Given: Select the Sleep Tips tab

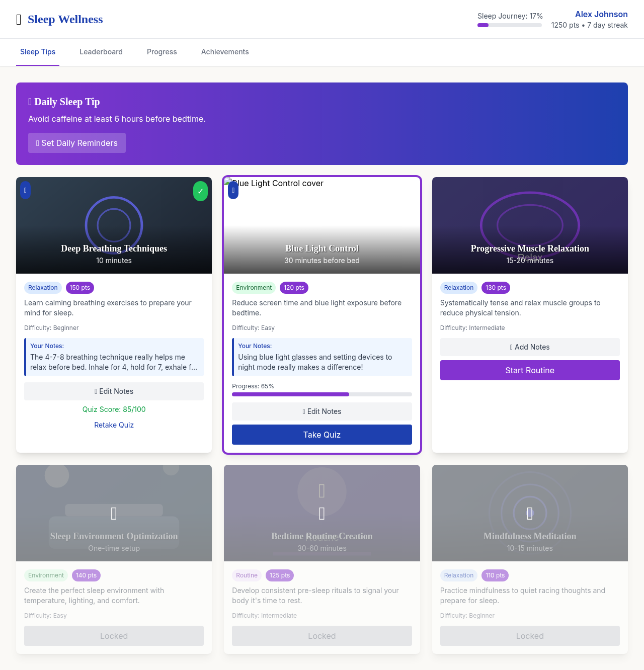Looking at the screenshot, I should point(38,52).
